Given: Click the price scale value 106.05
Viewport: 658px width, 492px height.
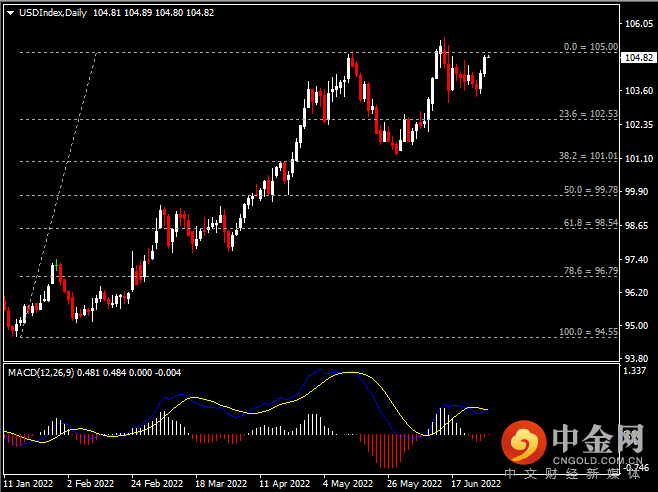Looking at the screenshot, I should (x=639, y=24).
